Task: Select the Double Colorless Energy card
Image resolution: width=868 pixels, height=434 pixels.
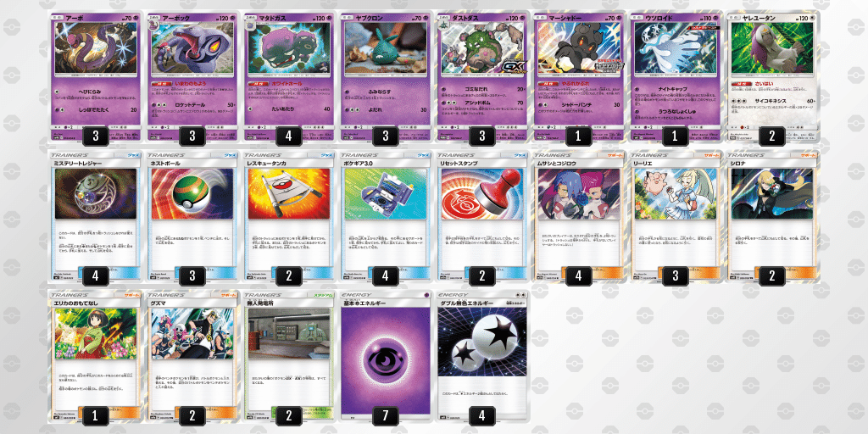Action: tap(481, 356)
